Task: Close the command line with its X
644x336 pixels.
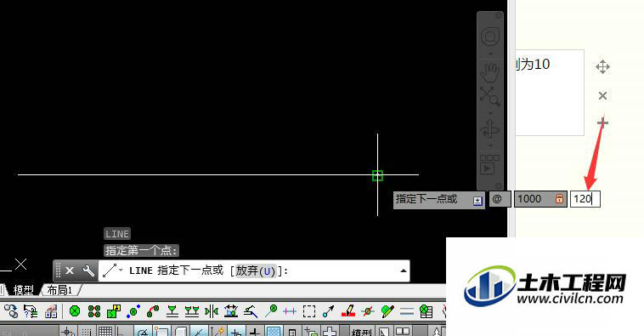Action: (x=70, y=271)
